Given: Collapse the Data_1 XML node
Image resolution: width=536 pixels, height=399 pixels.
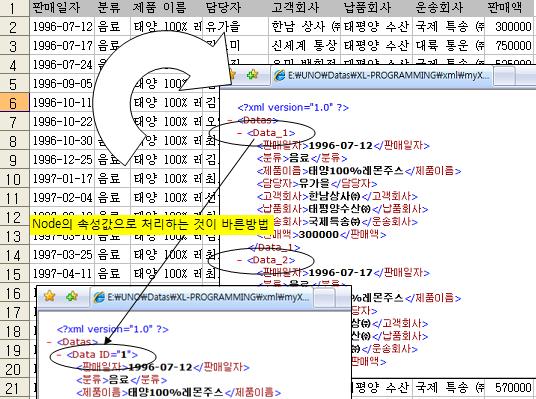Looking at the screenshot, I should pos(240,133).
